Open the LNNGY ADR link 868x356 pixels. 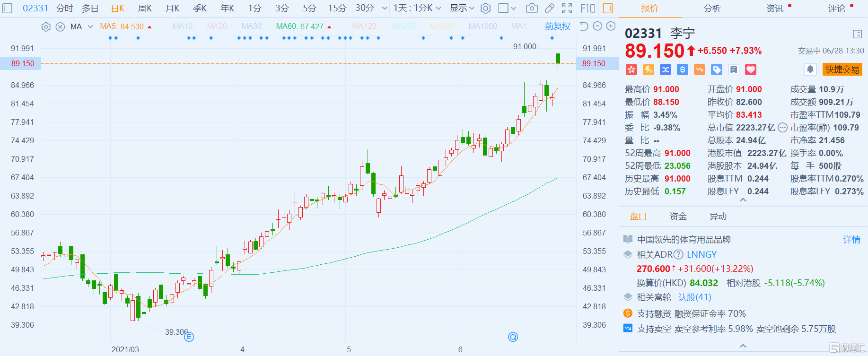pos(701,254)
